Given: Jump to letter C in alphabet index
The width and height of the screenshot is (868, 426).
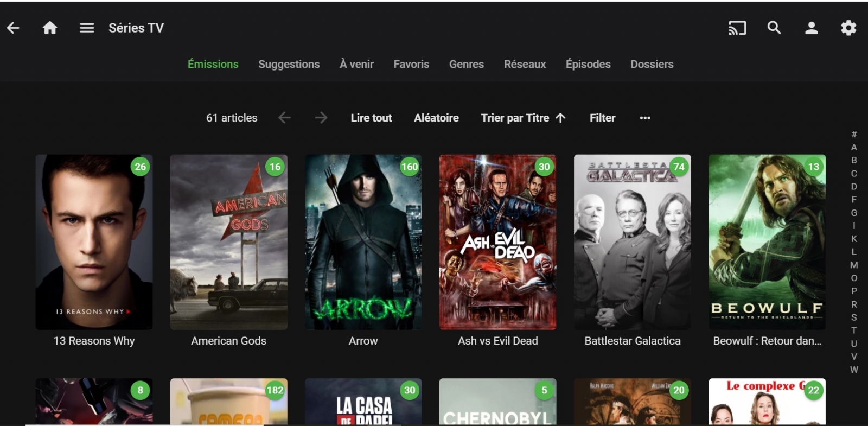Looking at the screenshot, I should point(854,174).
